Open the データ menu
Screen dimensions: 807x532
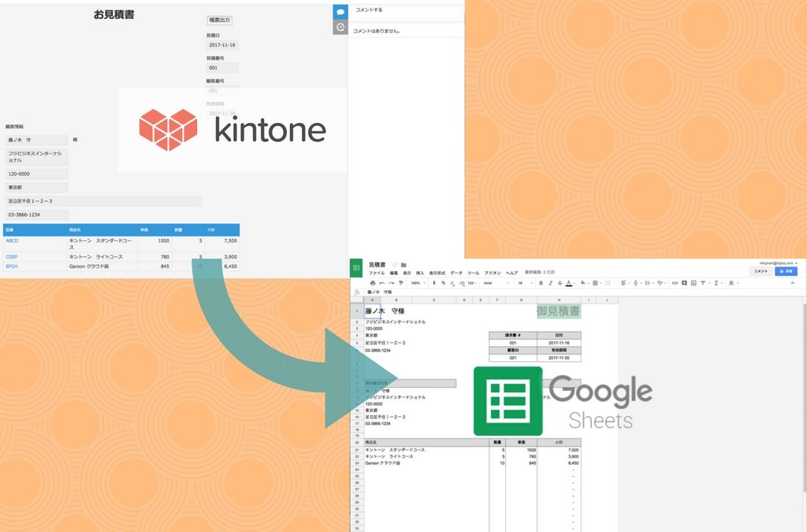pos(456,273)
